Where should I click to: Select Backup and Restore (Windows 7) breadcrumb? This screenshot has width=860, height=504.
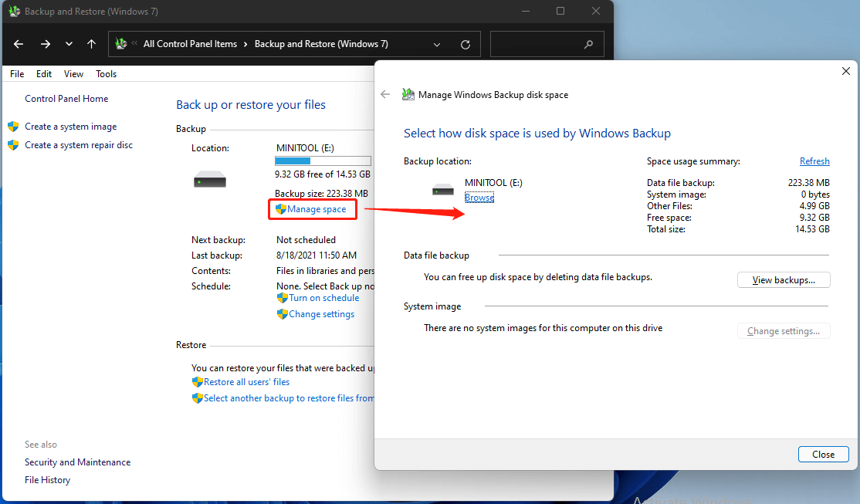click(321, 44)
